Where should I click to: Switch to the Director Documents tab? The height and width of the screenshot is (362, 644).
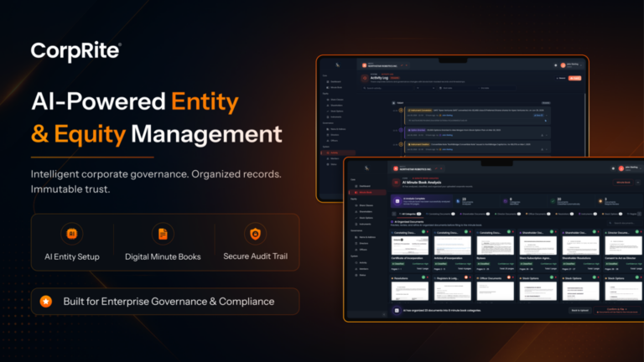pyautogui.click(x=507, y=214)
